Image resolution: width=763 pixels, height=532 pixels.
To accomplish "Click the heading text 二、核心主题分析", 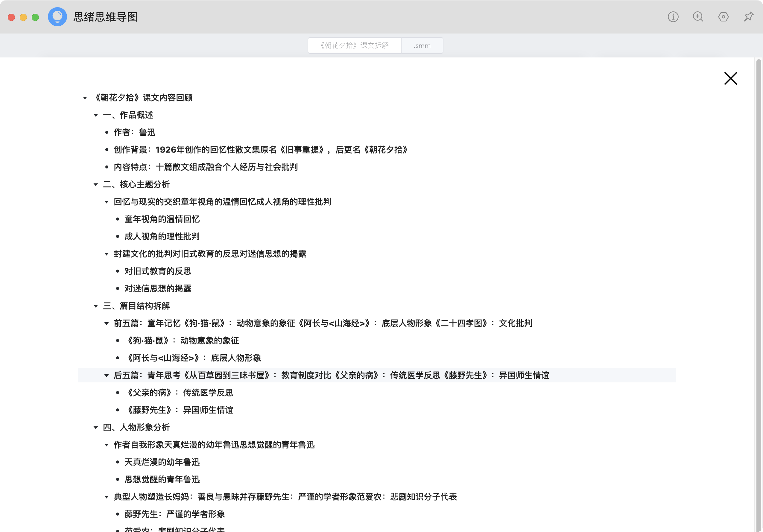I will [136, 184].
